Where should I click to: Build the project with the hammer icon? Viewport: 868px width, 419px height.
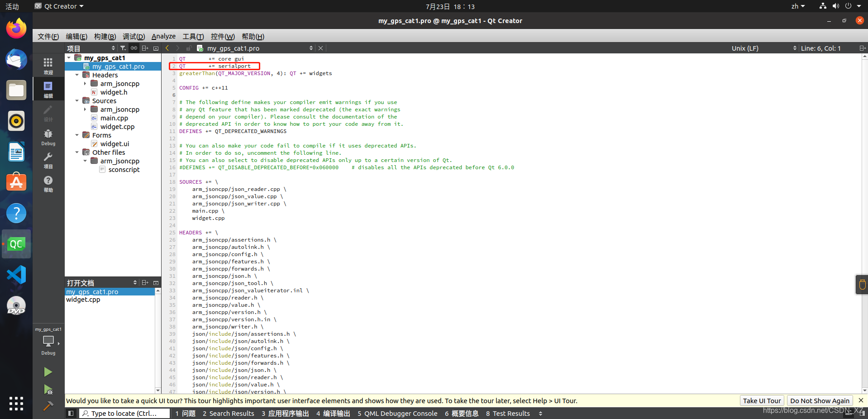48,405
